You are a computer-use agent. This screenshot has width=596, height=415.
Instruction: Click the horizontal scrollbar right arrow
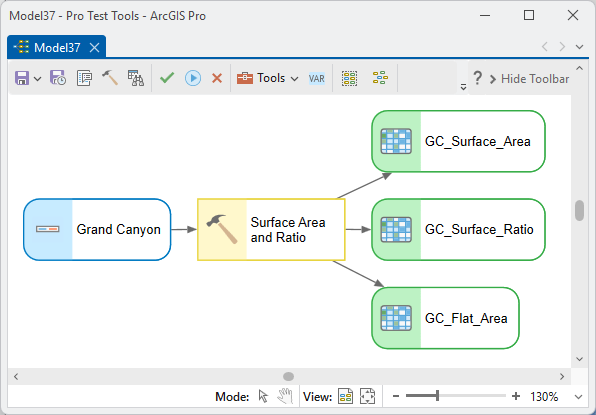[562, 377]
